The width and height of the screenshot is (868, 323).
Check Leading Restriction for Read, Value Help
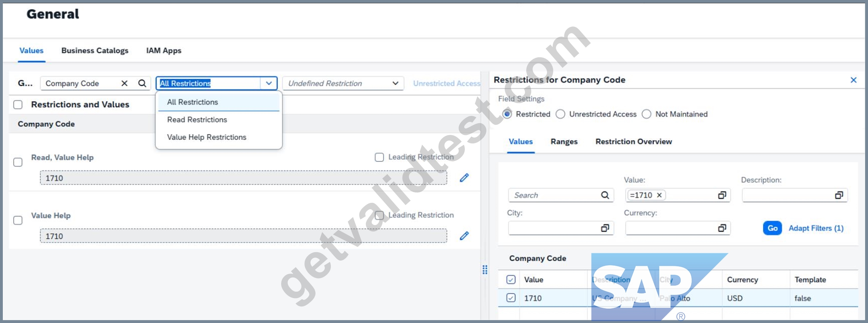point(379,157)
